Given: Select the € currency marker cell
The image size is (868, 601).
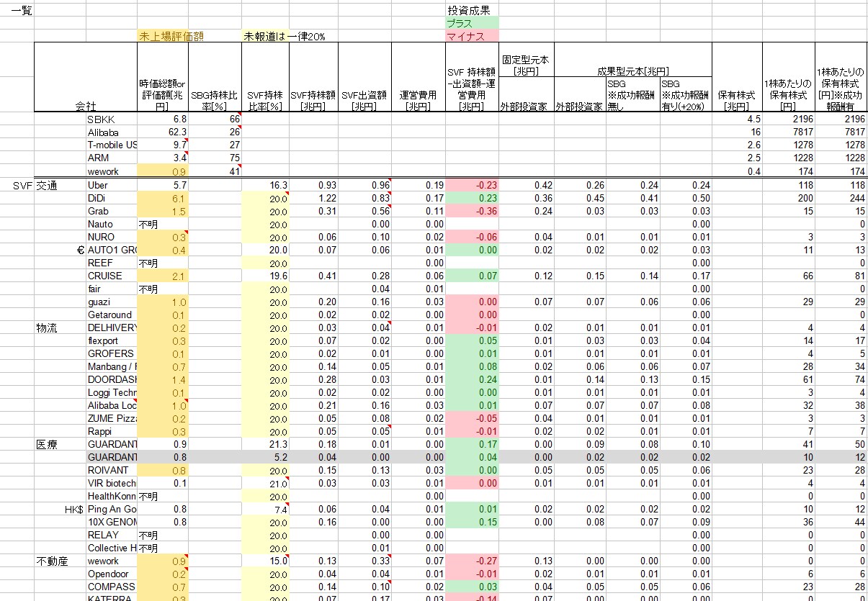Looking at the screenshot, I should coord(61,250).
